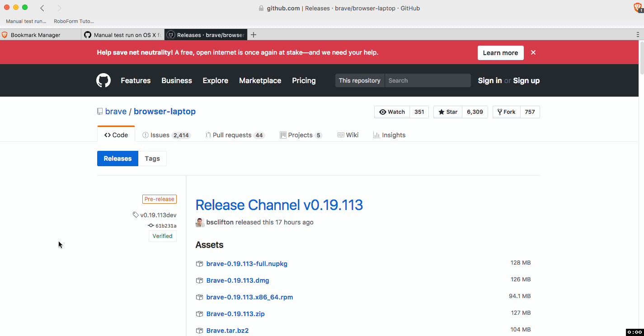This screenshot has width=644, height=336.
Task: Click the repository book icon
Action: (x=100, y=112)
